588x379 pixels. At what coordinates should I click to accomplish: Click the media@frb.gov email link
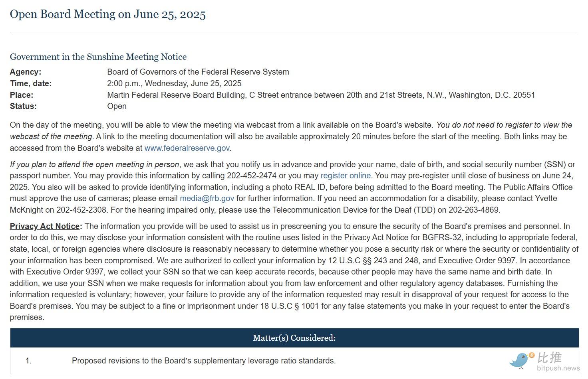tap(207, 198)
